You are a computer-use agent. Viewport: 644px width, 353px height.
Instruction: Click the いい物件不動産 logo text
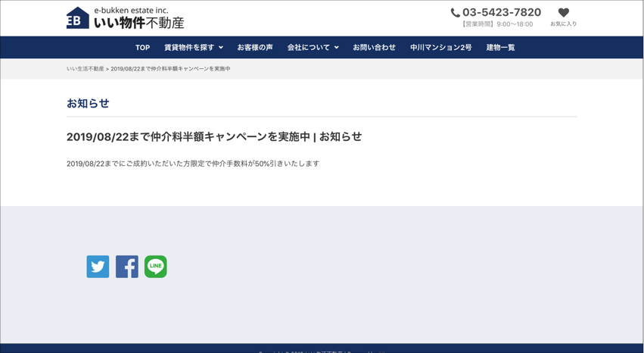(138, 23)
